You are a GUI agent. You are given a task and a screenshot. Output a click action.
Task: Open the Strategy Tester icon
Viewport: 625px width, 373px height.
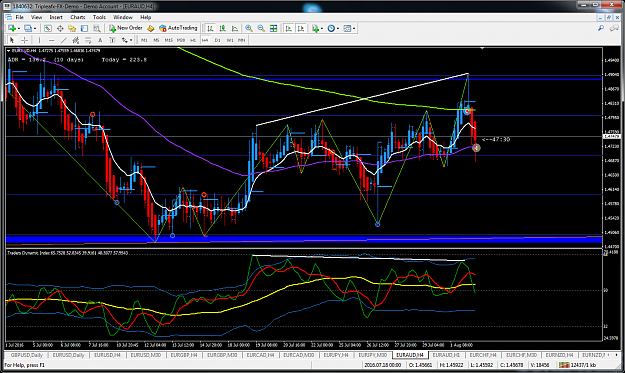coord(97,28)
